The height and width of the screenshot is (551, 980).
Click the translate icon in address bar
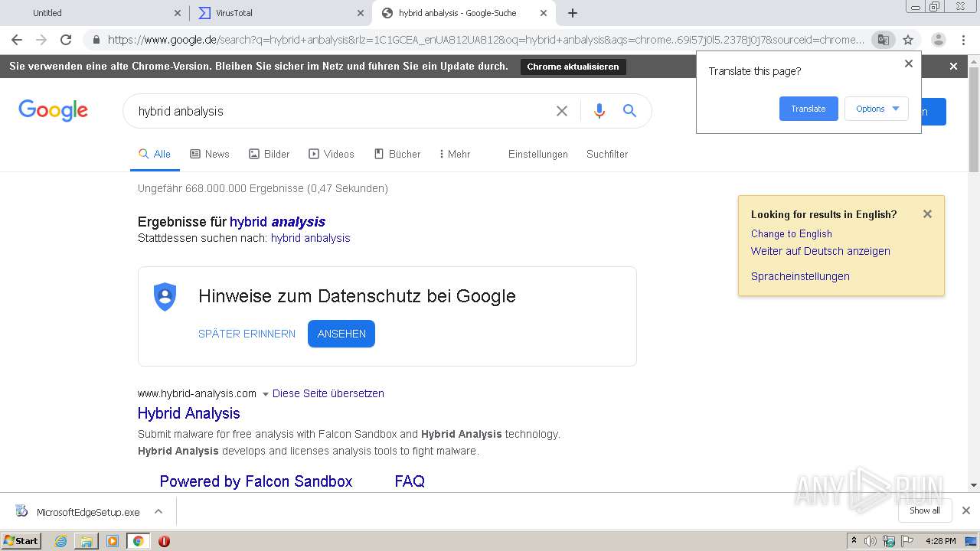pos(884,40)
